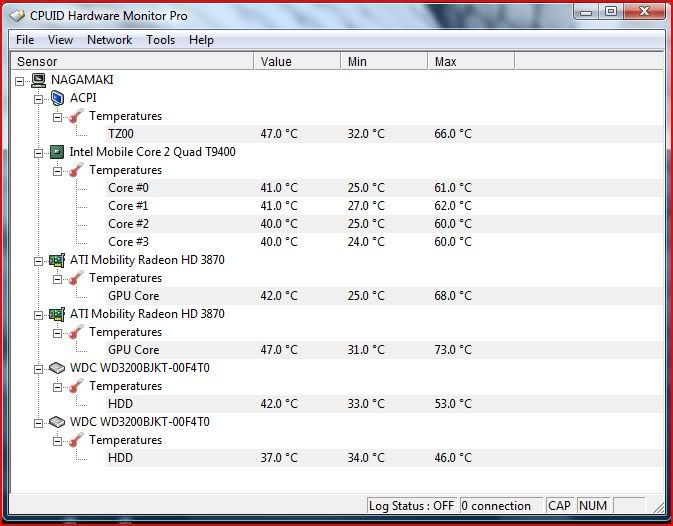Click the CAP status indicator
The width and height of the screenshot is (673, 526).
560,506
